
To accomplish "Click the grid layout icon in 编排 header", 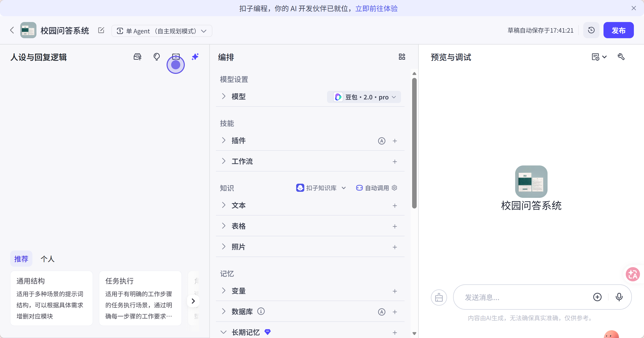I will (402, 57).
